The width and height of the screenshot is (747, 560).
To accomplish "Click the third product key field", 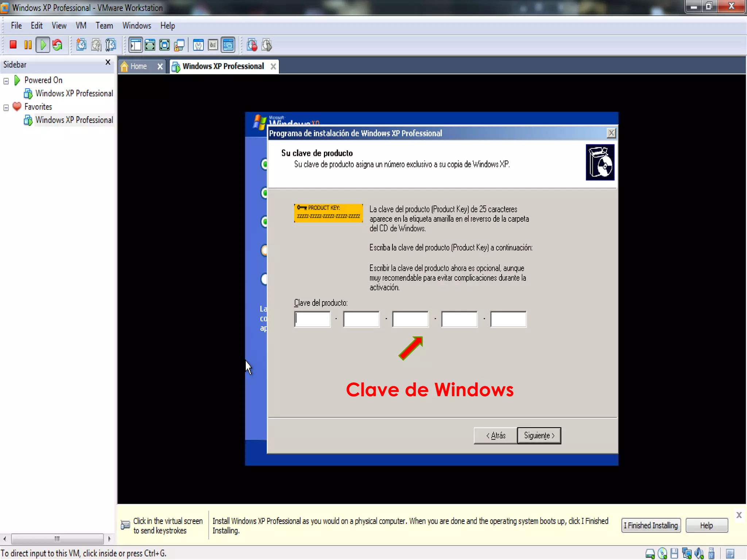I will point(410,319).
